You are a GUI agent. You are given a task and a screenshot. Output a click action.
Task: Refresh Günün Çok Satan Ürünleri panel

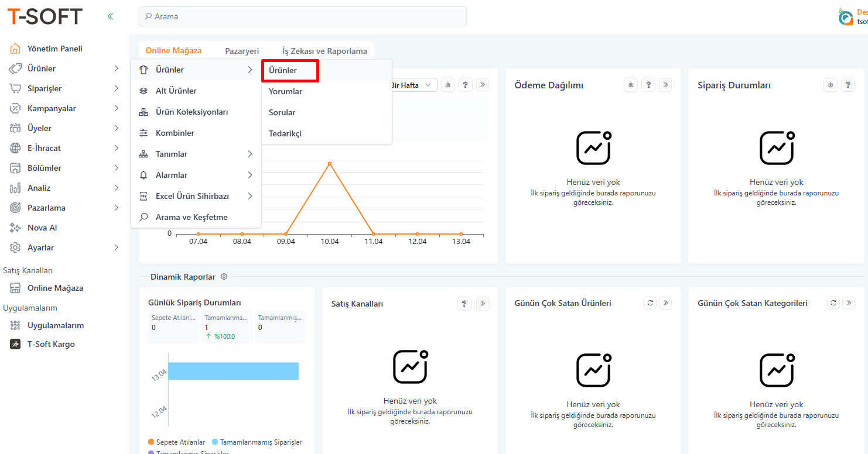pyautogui.click(x=650, y=303)
